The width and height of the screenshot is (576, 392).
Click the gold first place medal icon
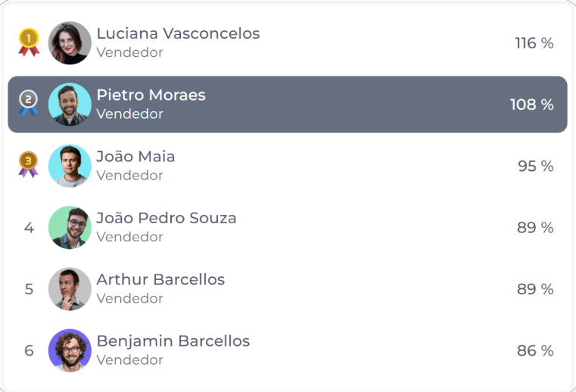tap(29, 42)
